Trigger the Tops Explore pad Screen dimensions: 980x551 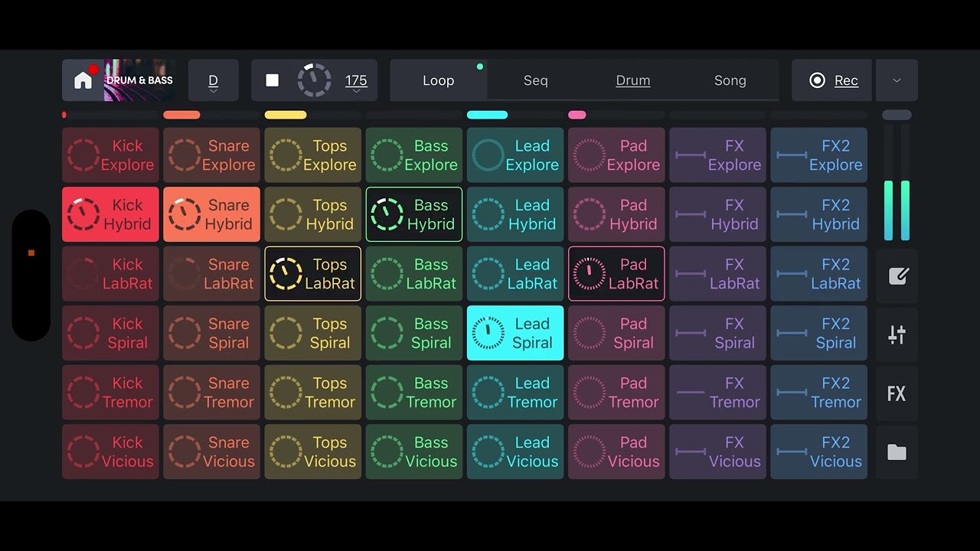point(313,155)
